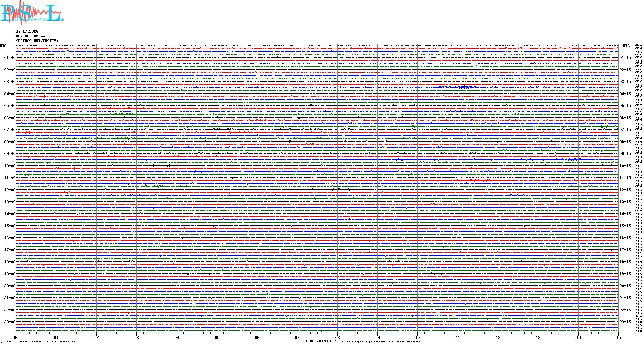The height and width of the screenshot is (346, 644).
Task: Click the (PATRAS UNIVERSITY) caption text
Action: (x=37, y=41)
